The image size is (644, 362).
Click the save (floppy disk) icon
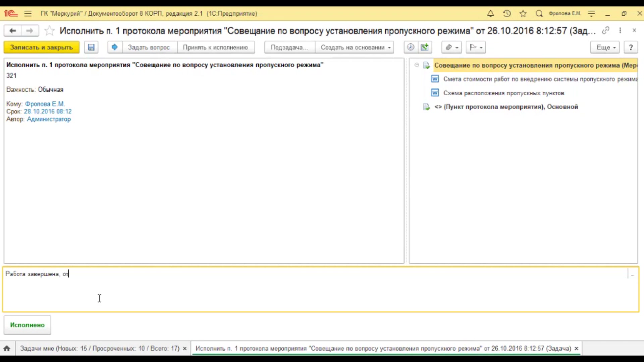click(91, 47)
